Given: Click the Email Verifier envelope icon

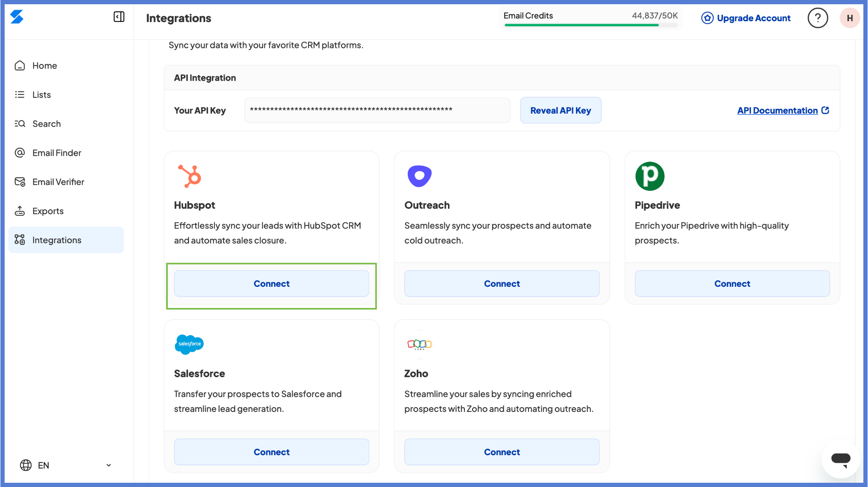Looking at the screenshot, I should click(x=19, y=182).
